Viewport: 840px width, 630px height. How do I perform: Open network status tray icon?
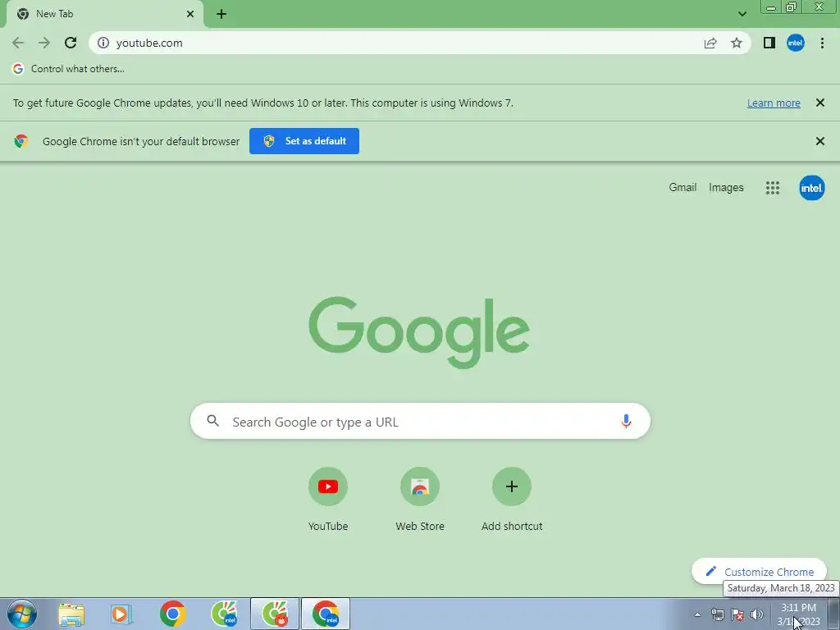[717, 614]
